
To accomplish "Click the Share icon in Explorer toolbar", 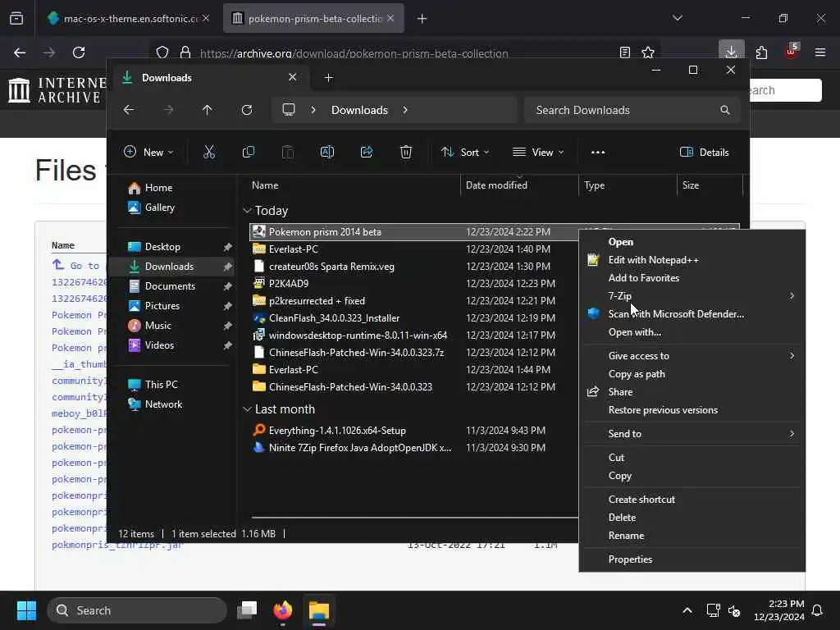I will pyautogui.click(x=367, y=152).
